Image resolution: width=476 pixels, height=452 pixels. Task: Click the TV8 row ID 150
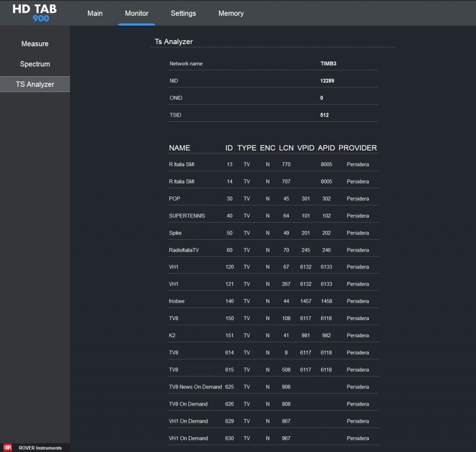230,318
